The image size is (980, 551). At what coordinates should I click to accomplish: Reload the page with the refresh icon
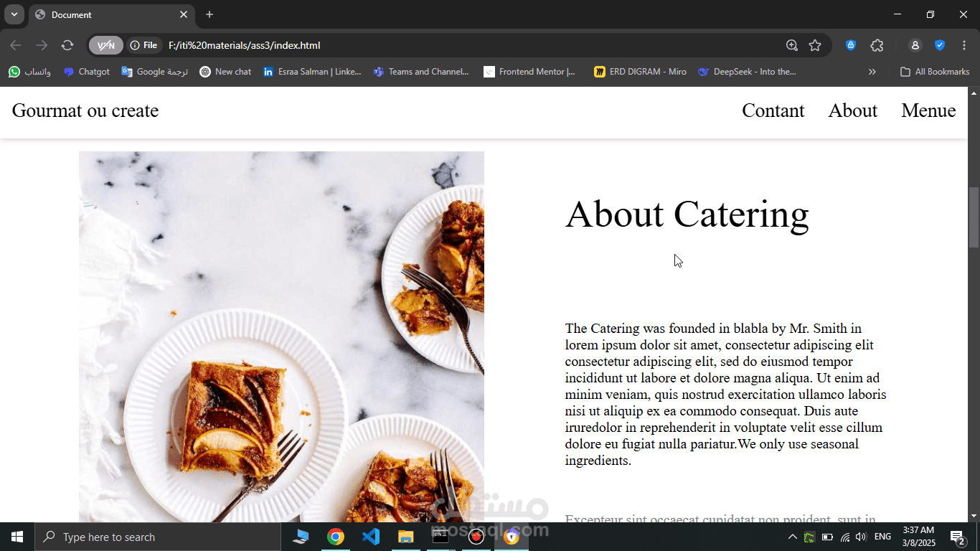[x=67, y=45]
